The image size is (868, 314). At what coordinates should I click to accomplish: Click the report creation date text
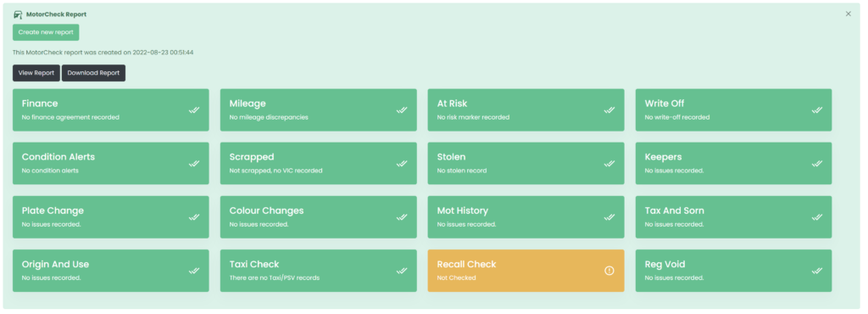[x=103, y=53]
